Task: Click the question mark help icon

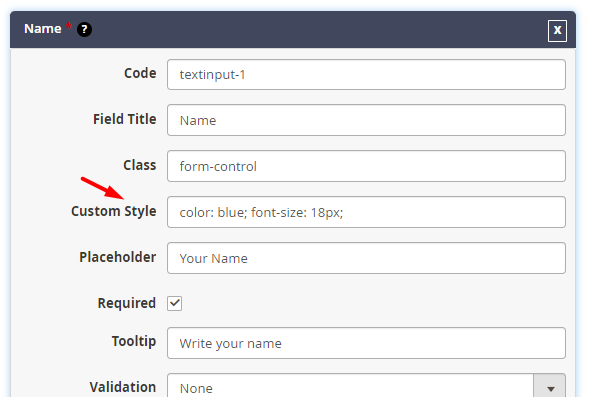Action: (x=84, y=29)
